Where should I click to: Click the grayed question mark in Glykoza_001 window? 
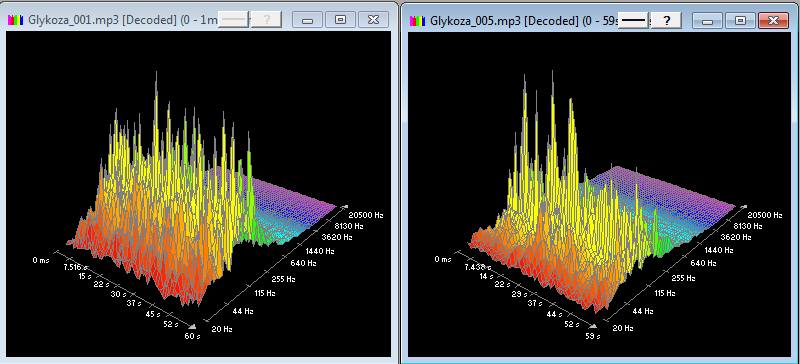(x=266, y=20)
